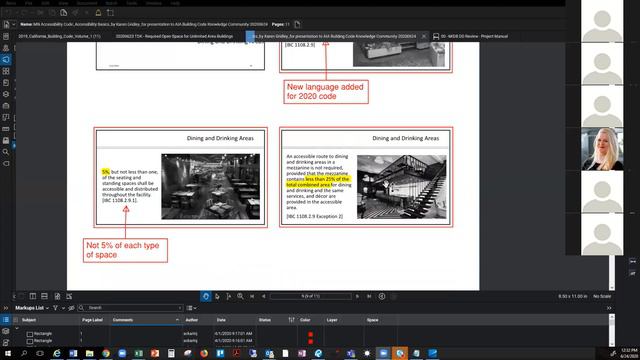Open Firefox from the taskbar

click(x=204, y=353)
